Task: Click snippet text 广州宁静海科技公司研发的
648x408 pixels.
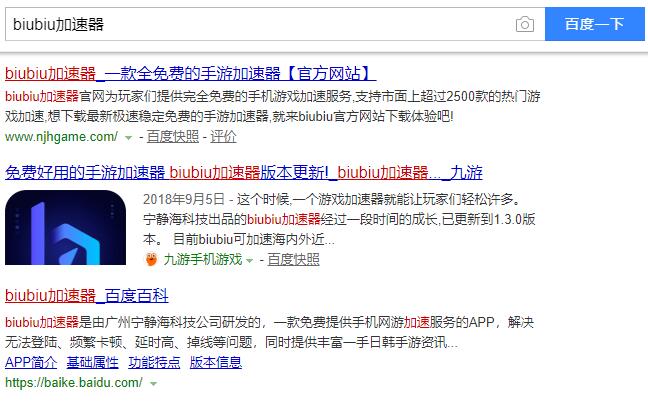Action: pos(183,322)
